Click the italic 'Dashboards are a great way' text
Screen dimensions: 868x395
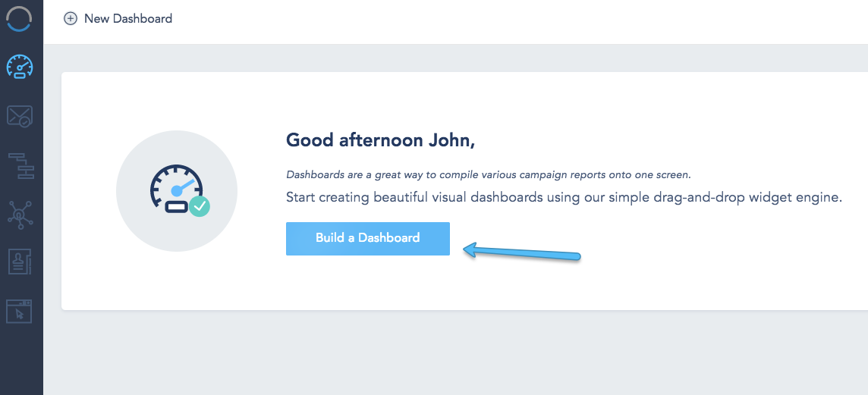click(x=489, y=175)
